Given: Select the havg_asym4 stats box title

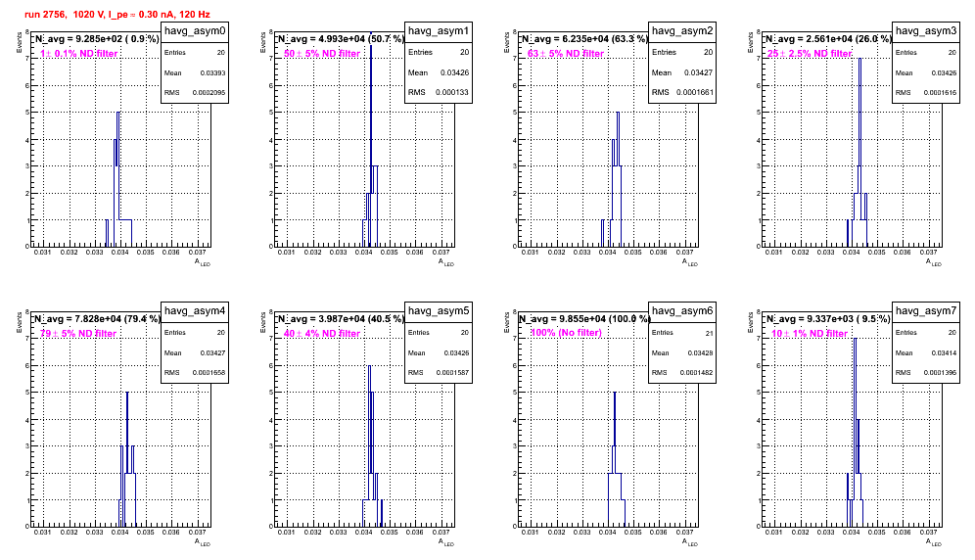Looking at the screenshot, I should [x=195, y=311].
